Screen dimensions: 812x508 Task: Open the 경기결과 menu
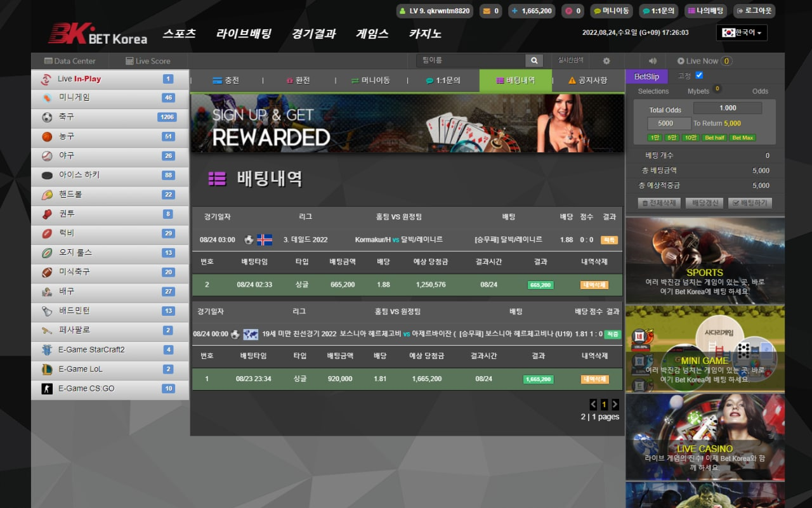pyautogui.click(x=313, y=34)
